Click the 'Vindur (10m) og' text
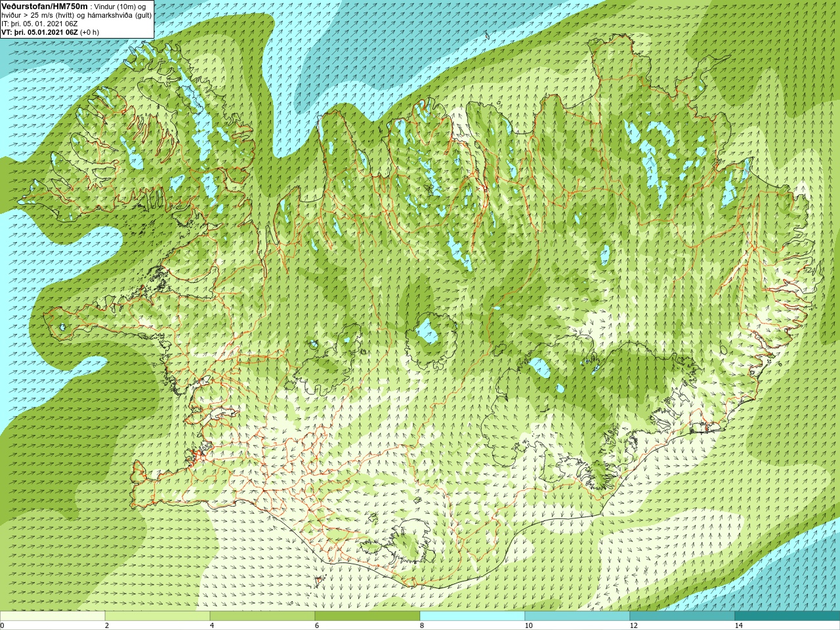Image resolution: width=840 pixels, height=630 pixels. pos(120,7)
